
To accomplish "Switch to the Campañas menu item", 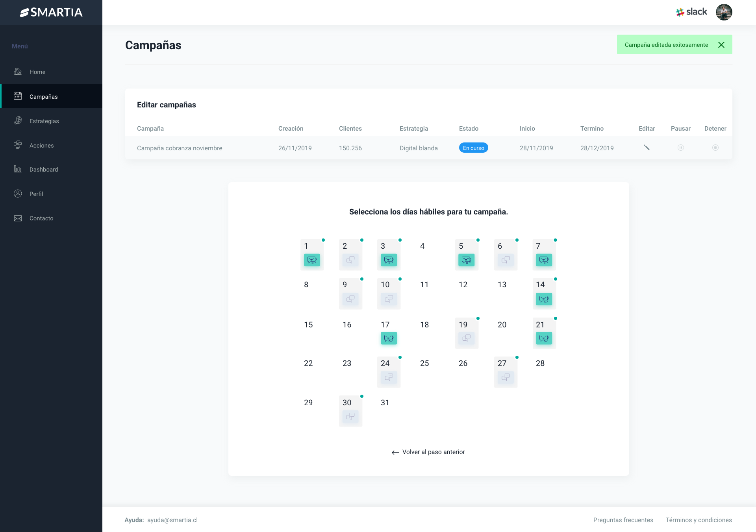I will tap(43, 96).
